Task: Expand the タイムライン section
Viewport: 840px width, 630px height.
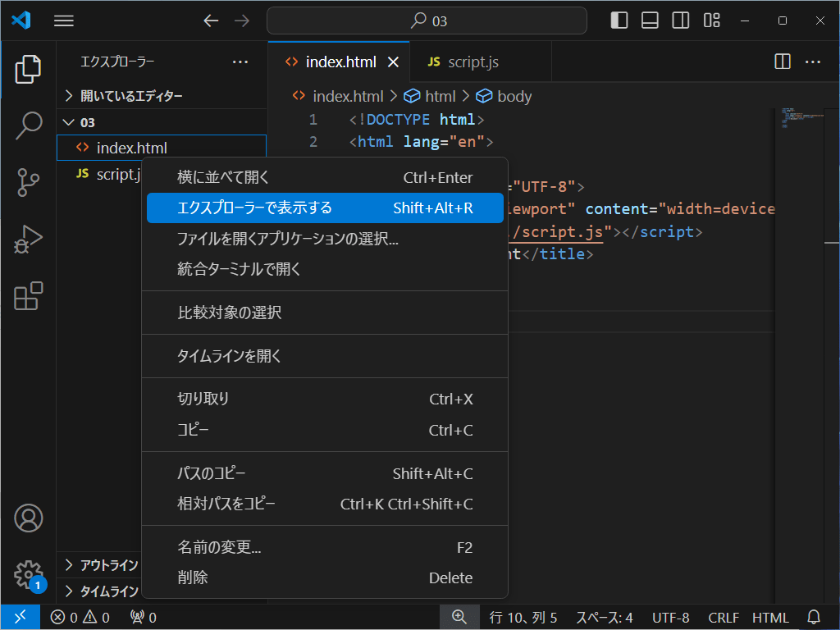Action: point(99,591)
